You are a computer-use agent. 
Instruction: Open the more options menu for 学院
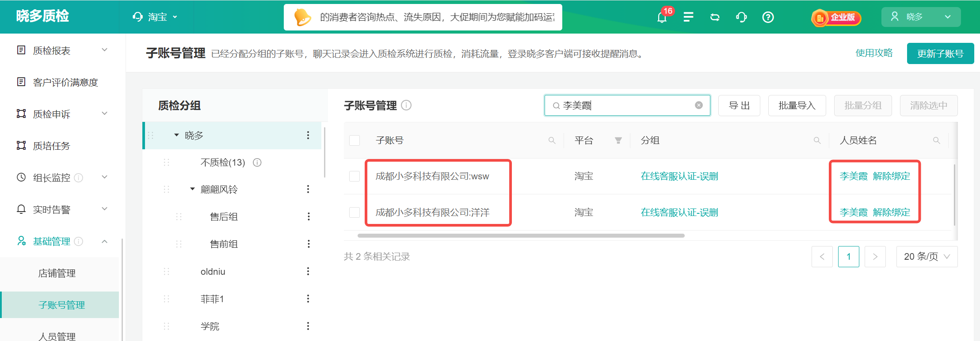[308, 326]
